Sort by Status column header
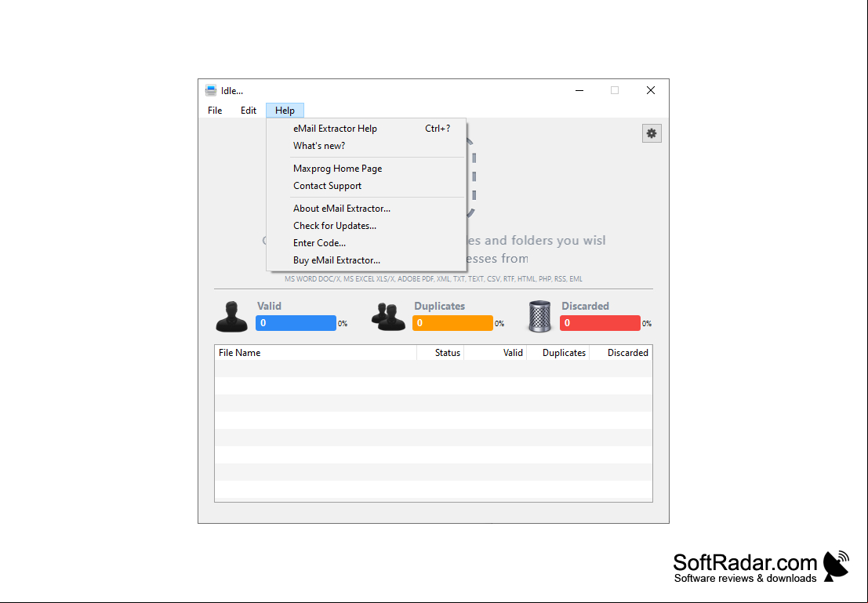This screenshot has width=868, height=603. tap(441, 353)
